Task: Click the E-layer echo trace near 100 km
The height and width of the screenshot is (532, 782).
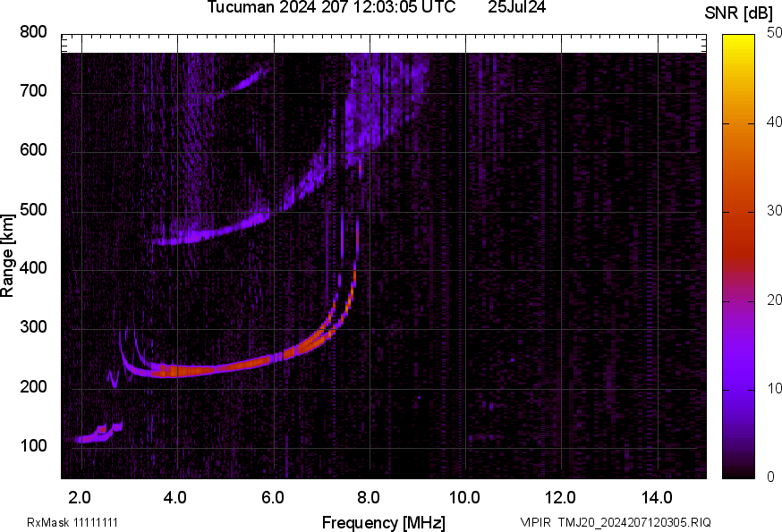Action: [98, 434]
